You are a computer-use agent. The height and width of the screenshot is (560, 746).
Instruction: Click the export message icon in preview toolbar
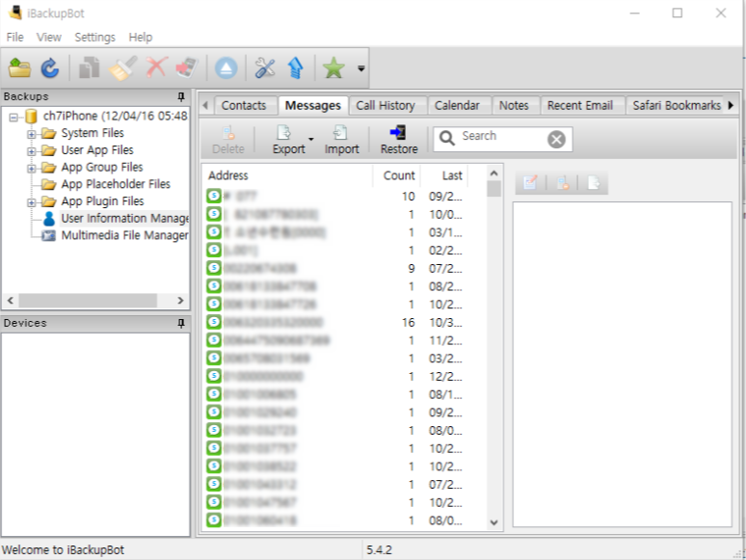coord(594,183)
